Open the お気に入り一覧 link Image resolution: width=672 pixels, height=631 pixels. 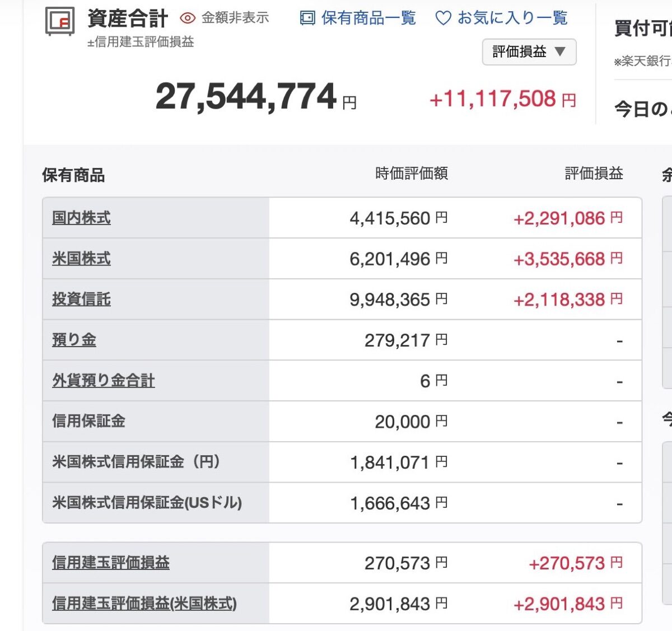(512, 18)
